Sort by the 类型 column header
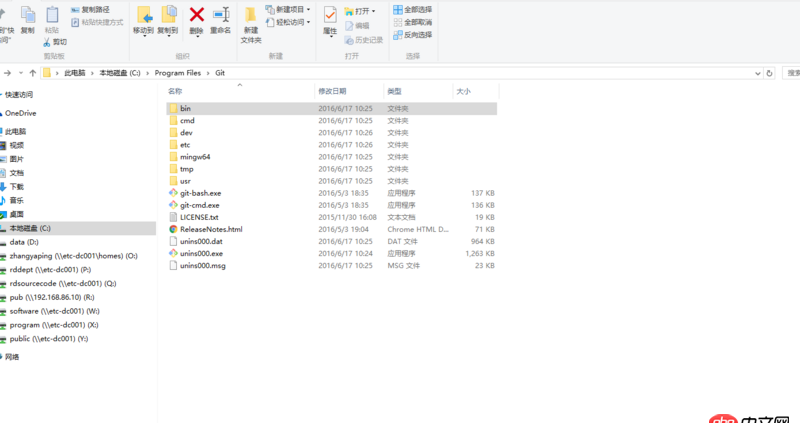800x423 pixels. click(394, 91)
